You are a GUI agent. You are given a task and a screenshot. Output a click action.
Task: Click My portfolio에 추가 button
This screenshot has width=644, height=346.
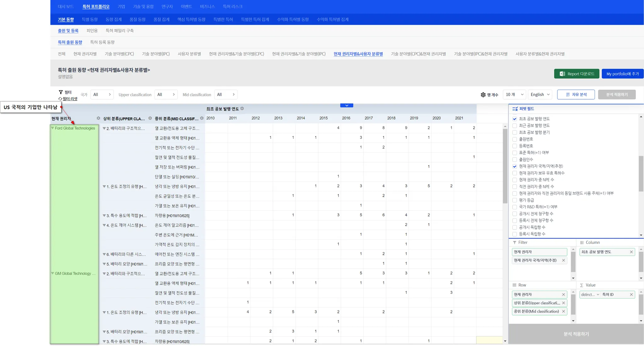click(622, 74)
